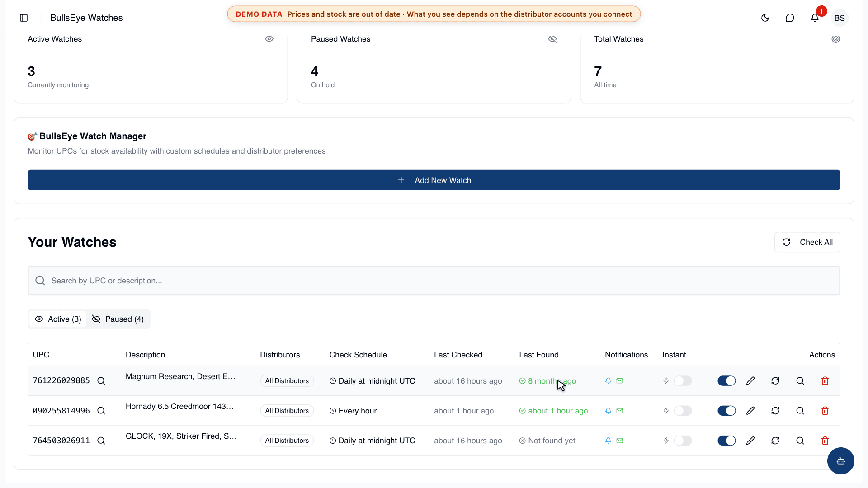
Task: Pause the Hornady 6.5 Creedmoor watch toggle
Action: [726, 411]
